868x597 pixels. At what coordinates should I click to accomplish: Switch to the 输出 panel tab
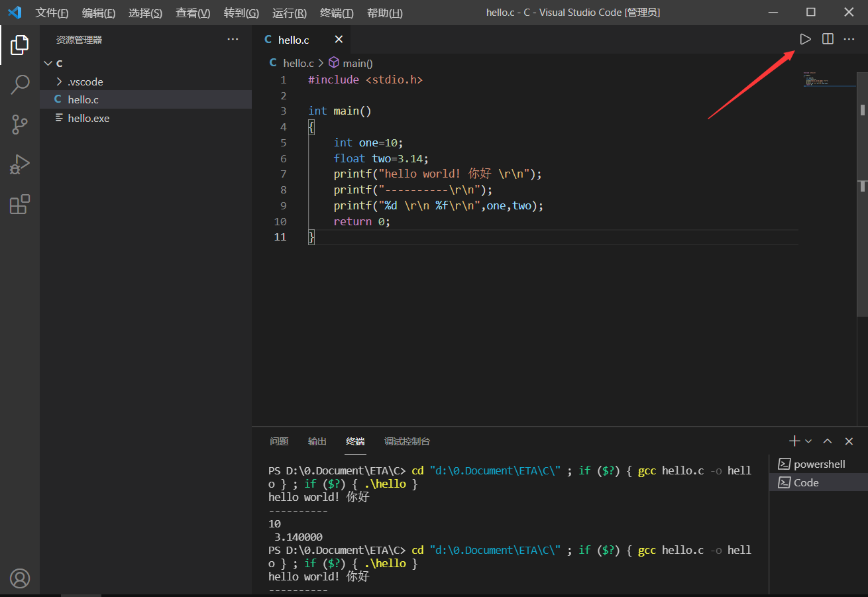click(317, 441)
